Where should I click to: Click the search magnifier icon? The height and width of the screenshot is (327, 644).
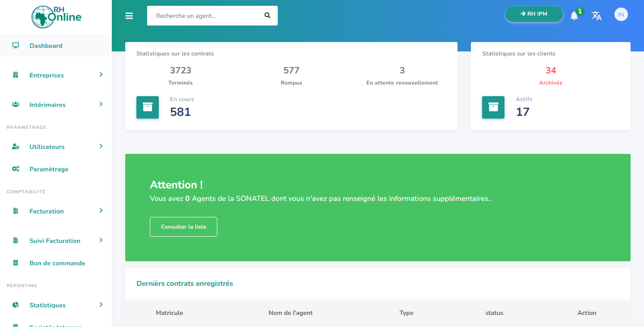click(267, 15)
